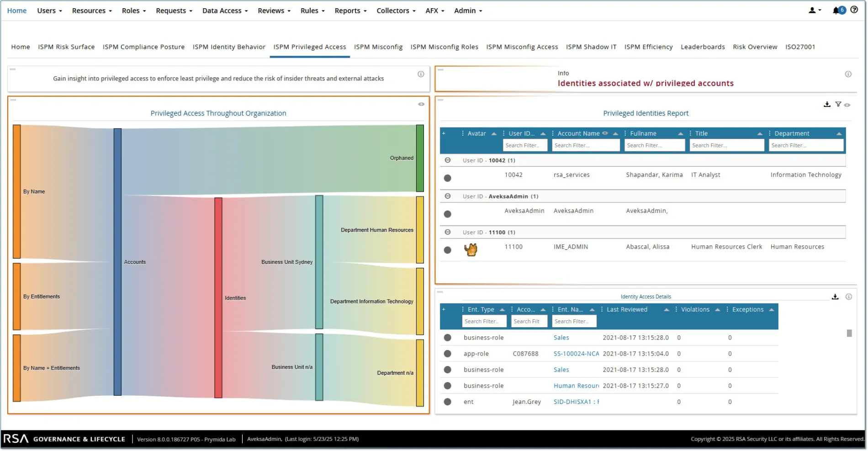The image size is (868, 451).
Task: Click plus icon in Privileged Identities Report header
Action: tap(444, 133)
